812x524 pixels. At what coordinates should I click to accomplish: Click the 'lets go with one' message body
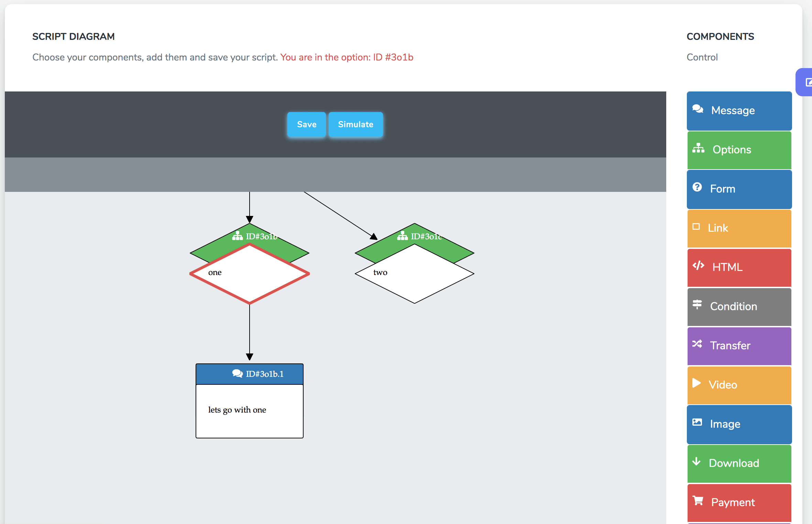click(x=250, y=411)
